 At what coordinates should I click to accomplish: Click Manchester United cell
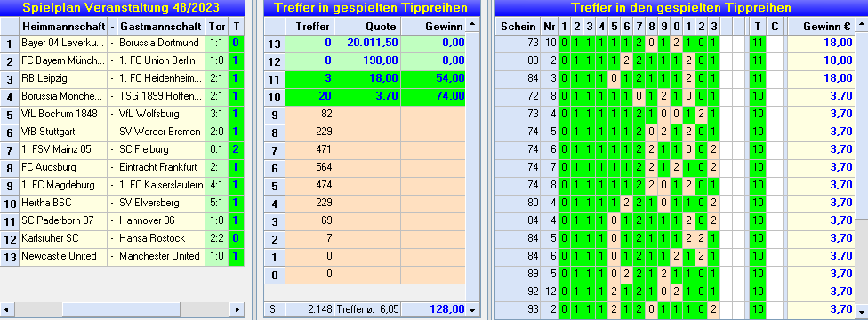pos(161,256)
